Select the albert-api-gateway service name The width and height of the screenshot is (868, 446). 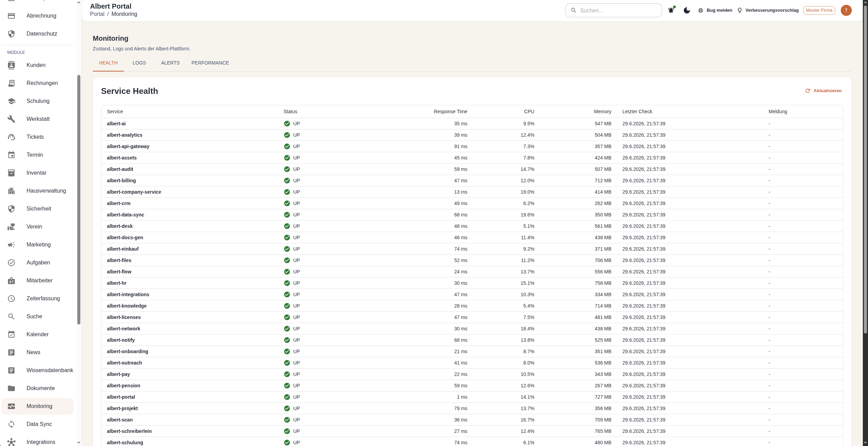pyautogui.click(x=128, y=146)
